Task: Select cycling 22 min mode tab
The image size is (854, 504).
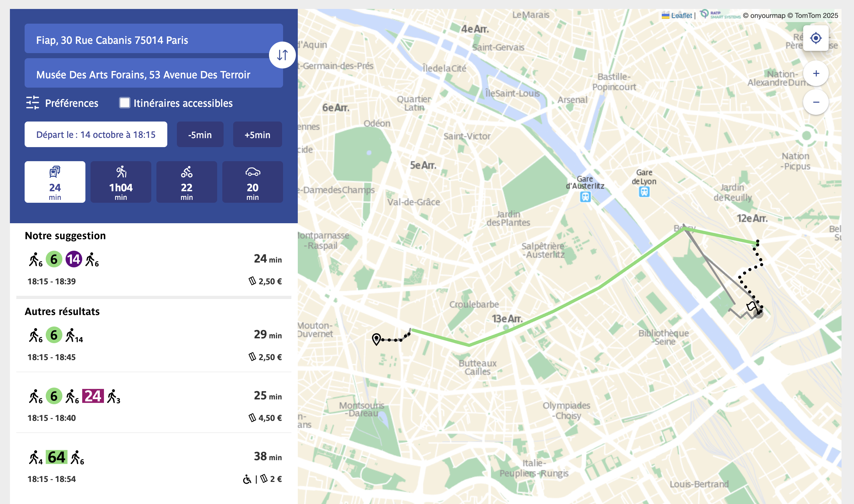Action: (186, 182)
